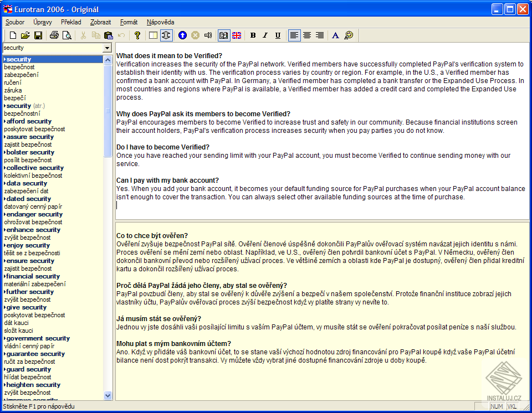This screenshot has width=532, height=413.
Task: Select translation 'zabezpečení'
Action: point(21,75)
